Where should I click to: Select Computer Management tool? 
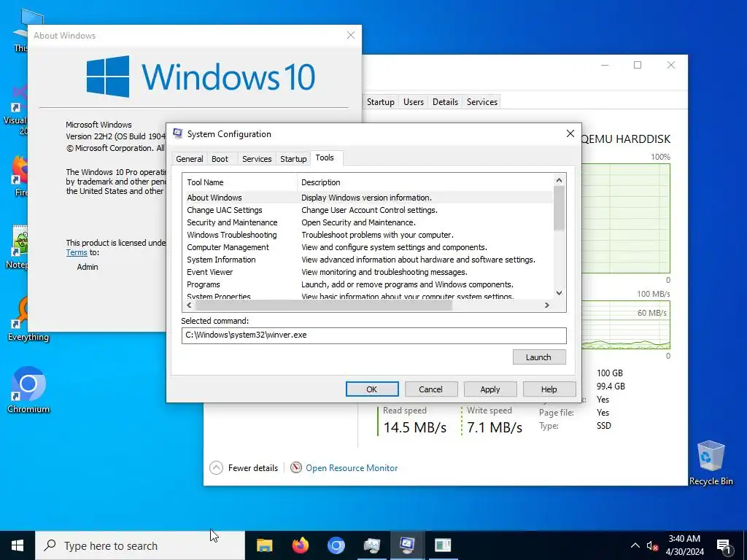(368, 247)
